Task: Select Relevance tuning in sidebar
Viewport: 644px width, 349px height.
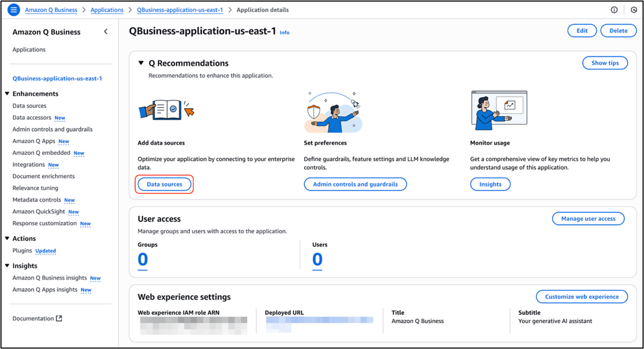Action: point(35,188)
